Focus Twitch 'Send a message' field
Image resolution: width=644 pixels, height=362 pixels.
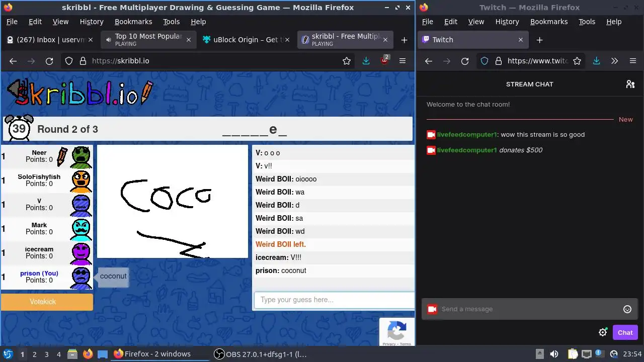tap(530, 309)
